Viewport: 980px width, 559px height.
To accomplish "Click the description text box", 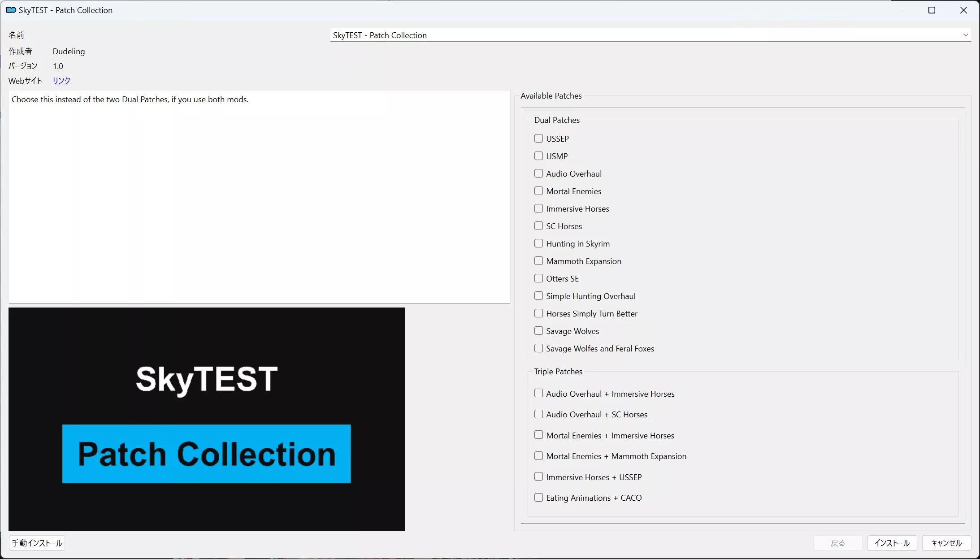I will pos(259,197).
